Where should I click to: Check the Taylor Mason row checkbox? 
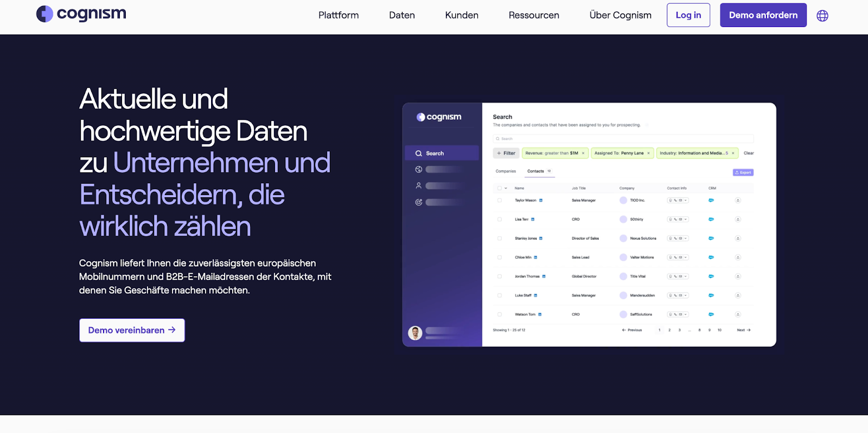click(500, 201)
